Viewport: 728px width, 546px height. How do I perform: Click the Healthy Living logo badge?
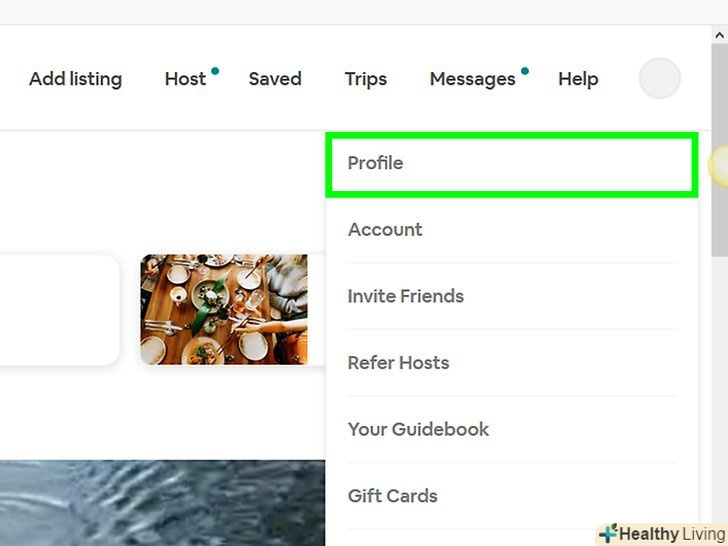[663, 534]
